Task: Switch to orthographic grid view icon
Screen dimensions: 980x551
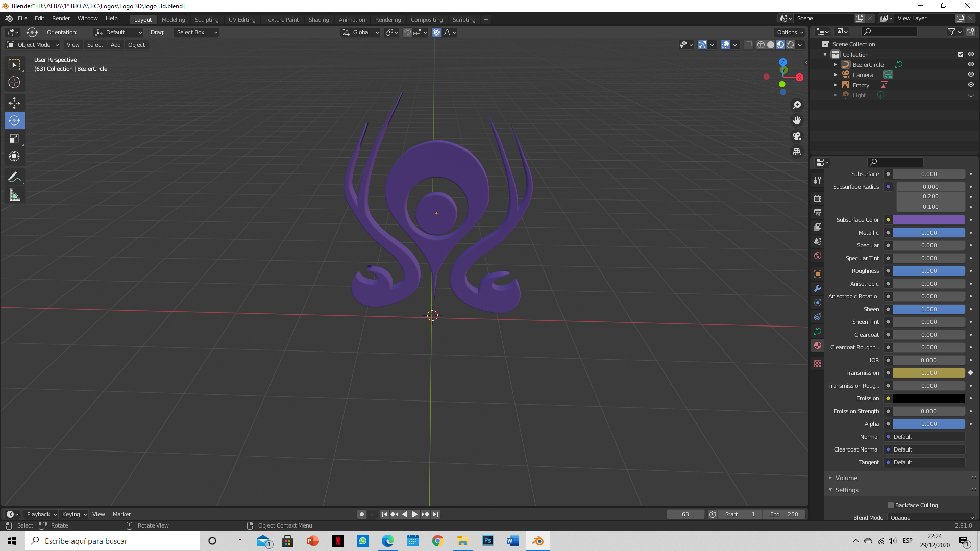Action: pos(796,152)
